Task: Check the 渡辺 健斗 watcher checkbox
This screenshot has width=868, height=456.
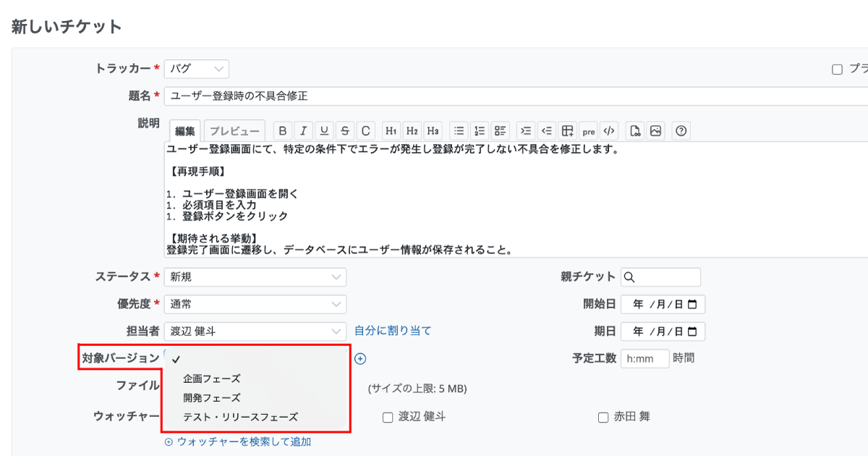Action: point(388,417)
